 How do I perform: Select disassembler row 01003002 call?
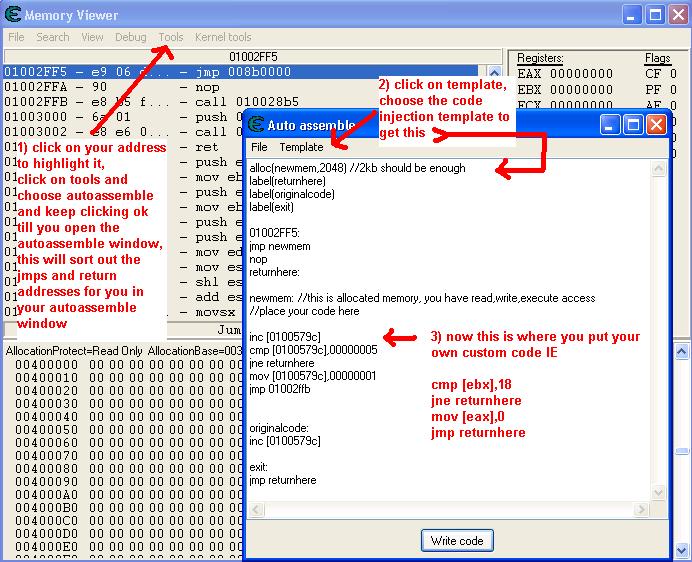[x=123, y=132]
